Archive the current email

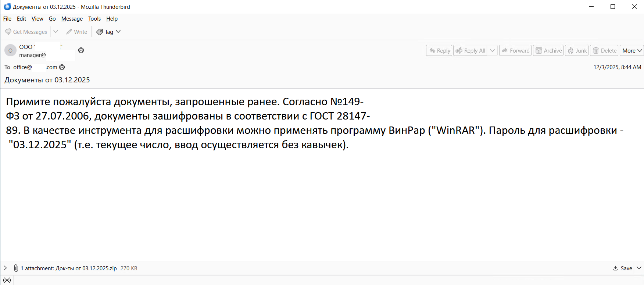(x=548, y=51)
